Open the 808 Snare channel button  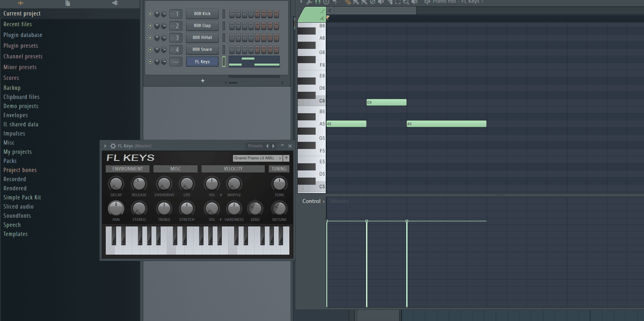tap(202, 50)
